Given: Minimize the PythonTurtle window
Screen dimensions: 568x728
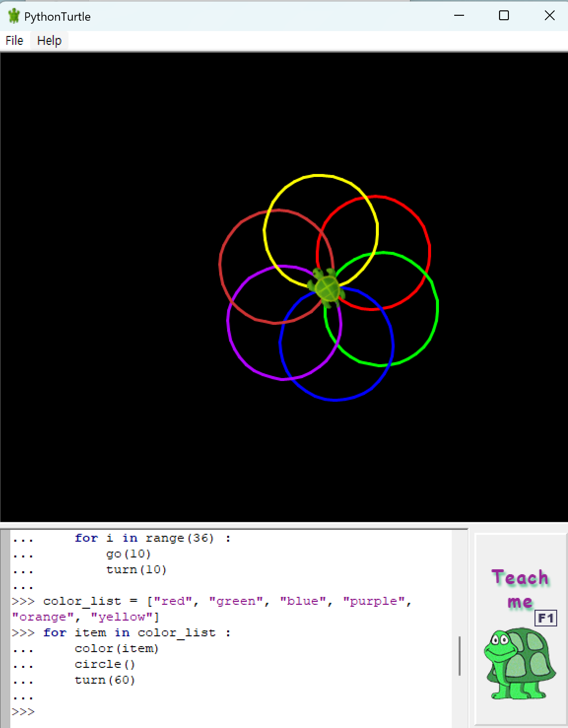Looking at the screenshot, I should click(459, 16).
